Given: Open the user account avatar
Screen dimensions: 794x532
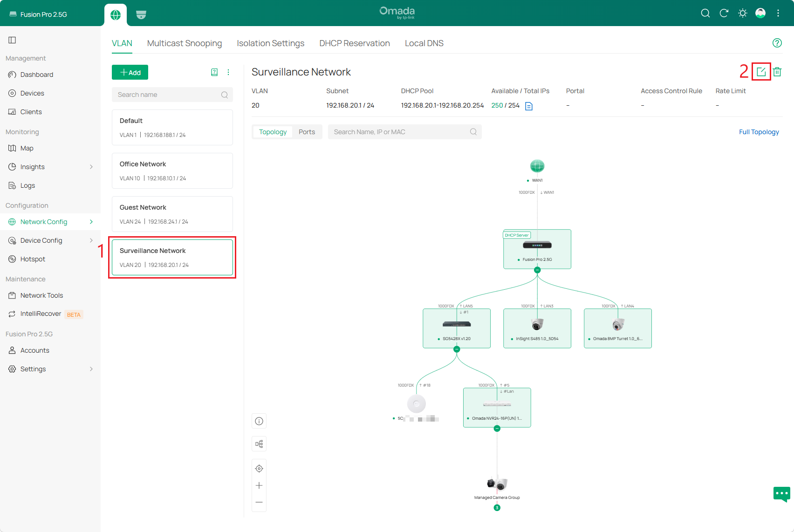Looking at the screenshot, I should [x=760, y=13].
